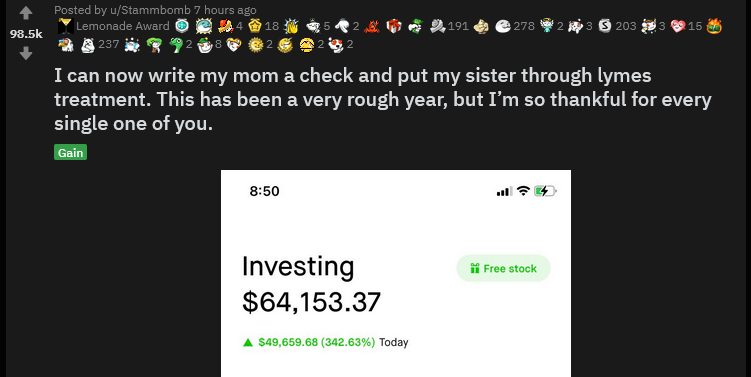Image resolution: width=751 pixels, height=377 pixels.
Task: Open the Robinhood screenshot image
Action: [x=396, y=274]
